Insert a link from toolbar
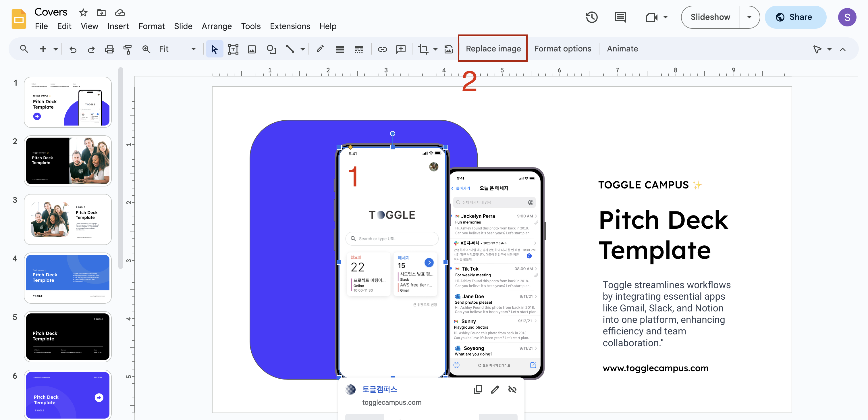The width and height of the screenshot is (868, 420). pyautogui.click(x=382, y=49)
